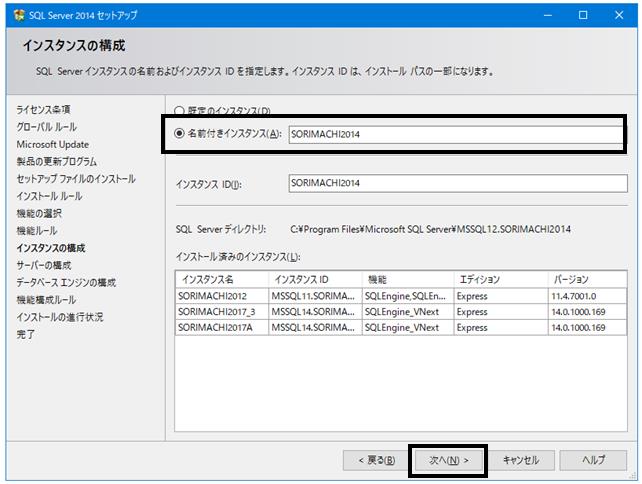
Task: Select the グローバル ルール step in sidebar
Action: (x=47, y=127)
